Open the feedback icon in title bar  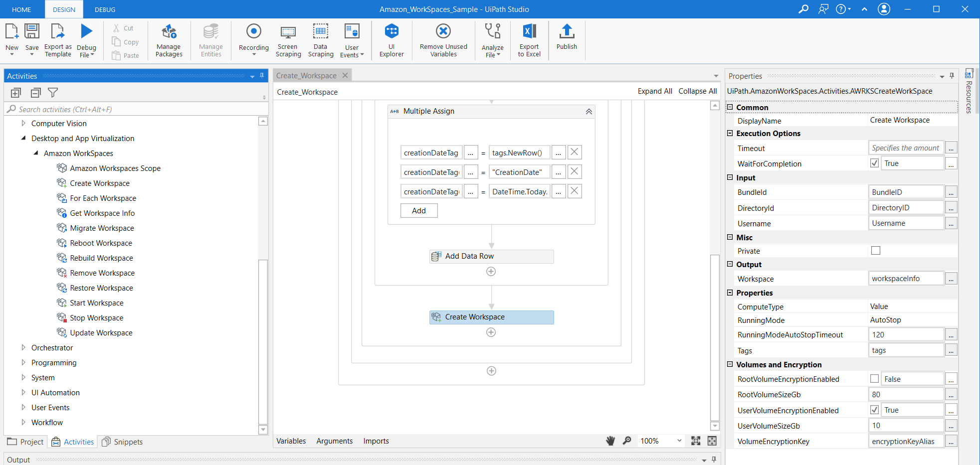(823, 9)
